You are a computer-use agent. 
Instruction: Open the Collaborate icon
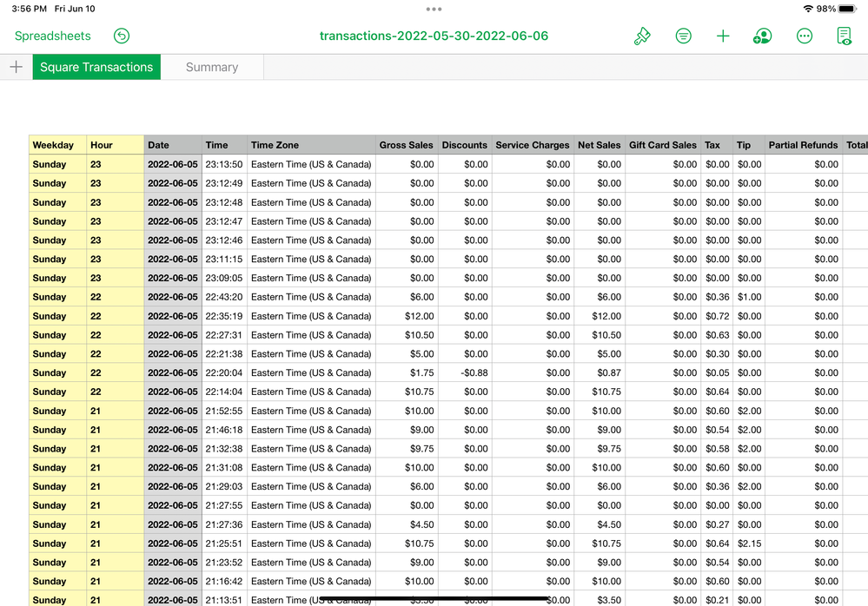pos(762,36)
